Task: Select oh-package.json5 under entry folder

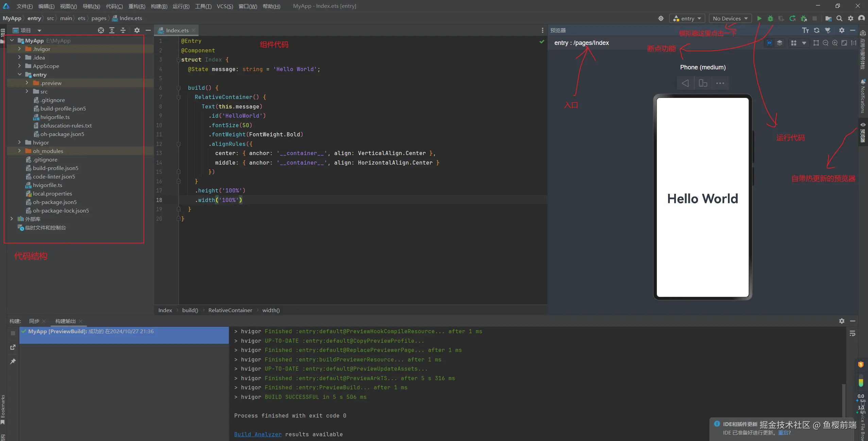Action: click(x=62, y=134)
